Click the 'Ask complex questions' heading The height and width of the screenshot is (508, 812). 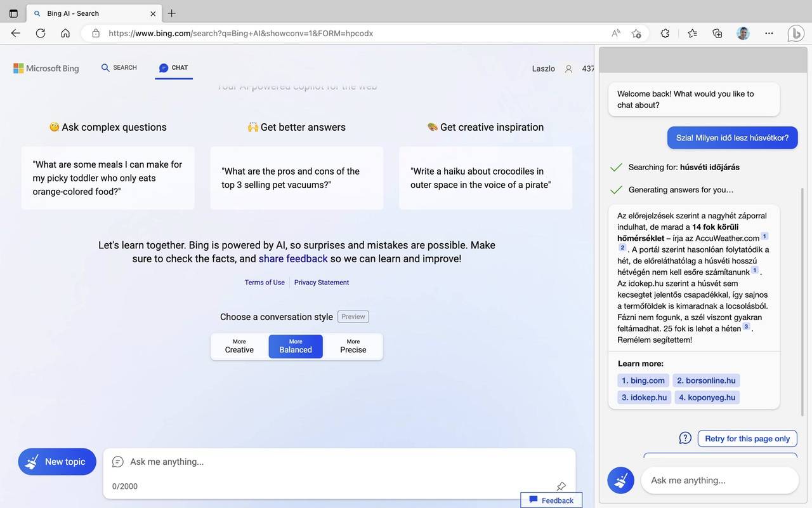[x=108, y=127]
